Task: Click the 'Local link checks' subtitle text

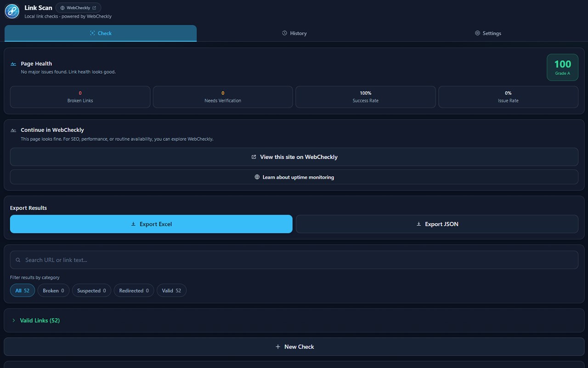Action: 68,17
